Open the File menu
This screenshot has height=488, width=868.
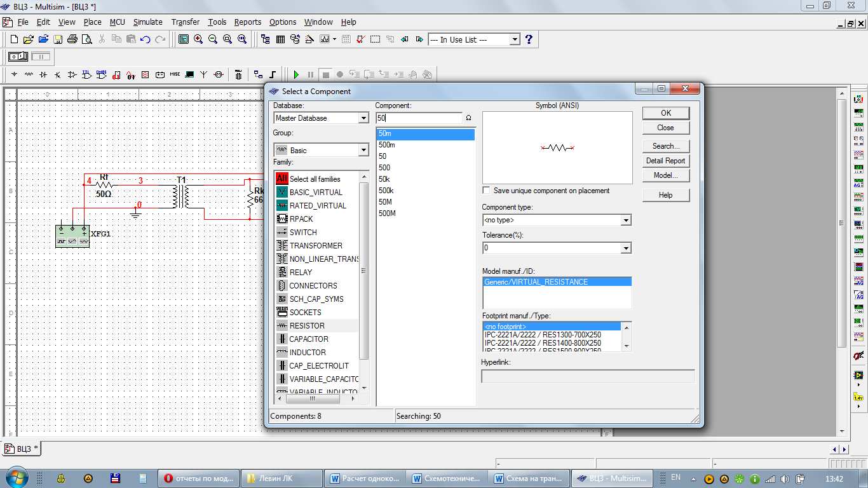click(23, 22)
